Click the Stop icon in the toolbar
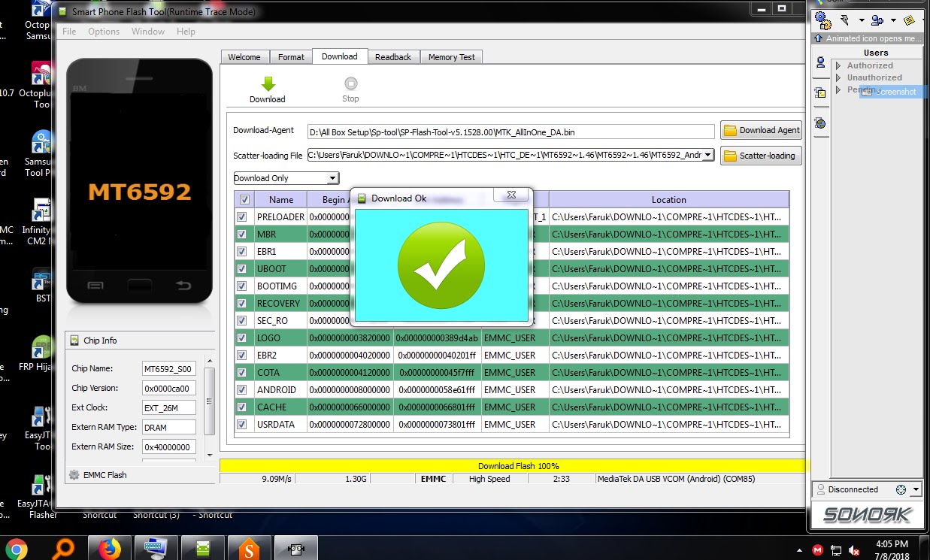 point(350,83)
